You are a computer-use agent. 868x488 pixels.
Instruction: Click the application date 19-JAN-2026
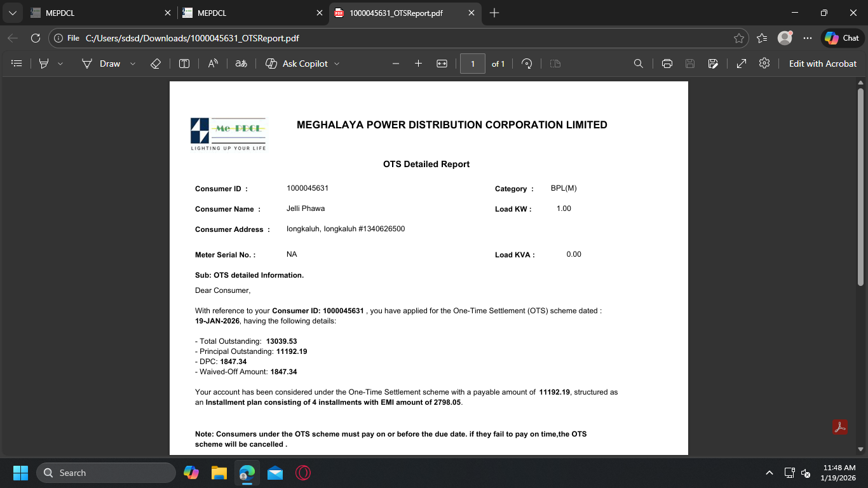pyautogui.click(x=217, y=321)
